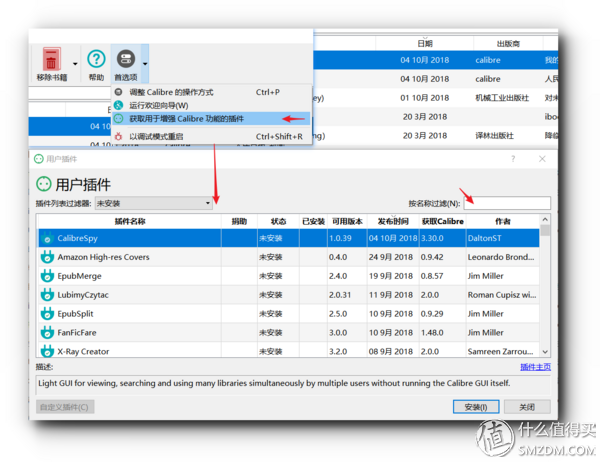Choose '以调试模式重启' menu entry
Screen dimensions: 600x462
pyautogui.click(x=212, y=136)
